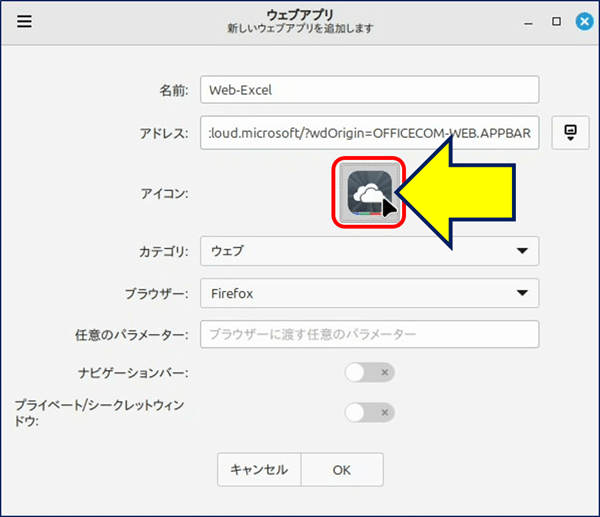The image size is (600, 517).
Task: Click the アドレス URL input field
Action: 369,133
